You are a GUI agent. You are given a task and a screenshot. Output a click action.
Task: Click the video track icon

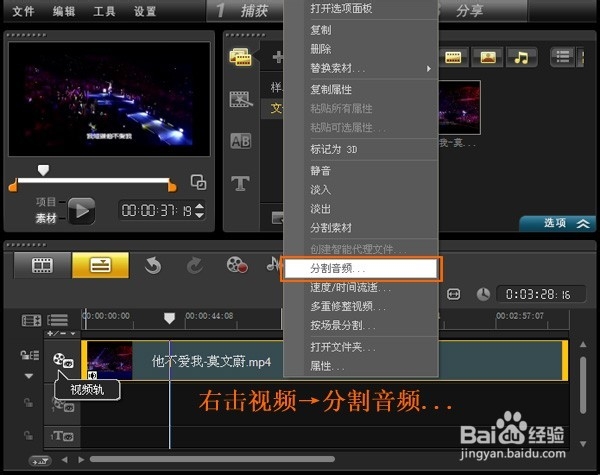tap(63, 360)
